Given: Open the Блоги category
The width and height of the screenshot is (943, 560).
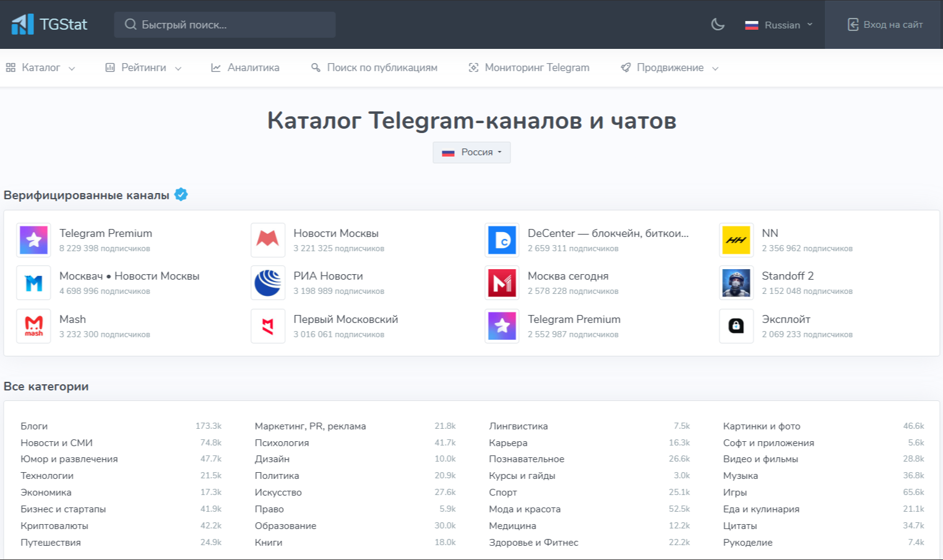Looking at the screenshot, I should (34, 426).
